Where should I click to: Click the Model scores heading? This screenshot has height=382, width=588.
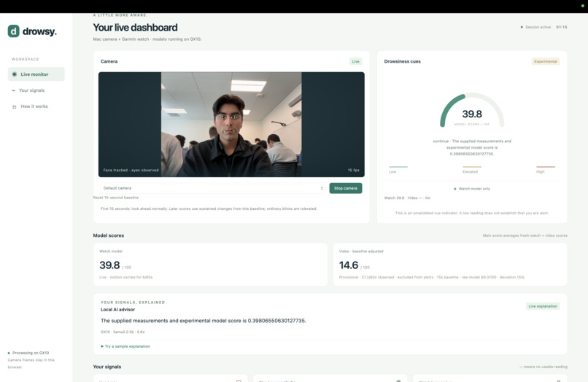point(109,235)
